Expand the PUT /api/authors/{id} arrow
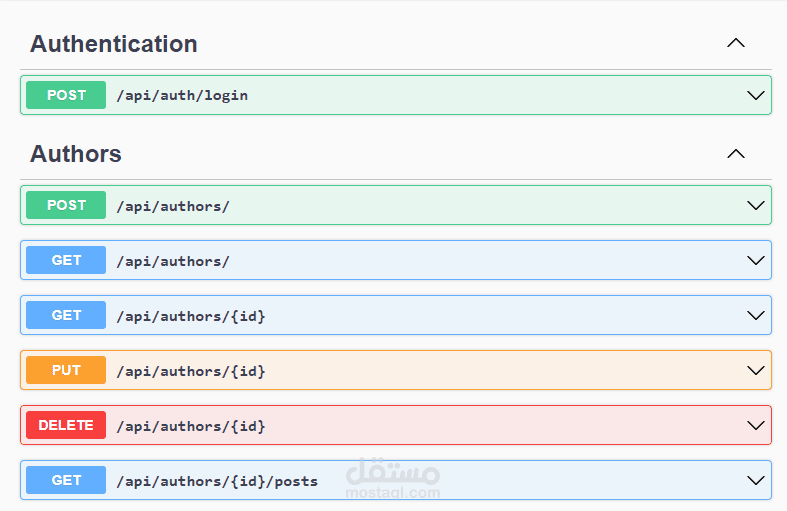787x511 pixels. click(x=756, y=370)
